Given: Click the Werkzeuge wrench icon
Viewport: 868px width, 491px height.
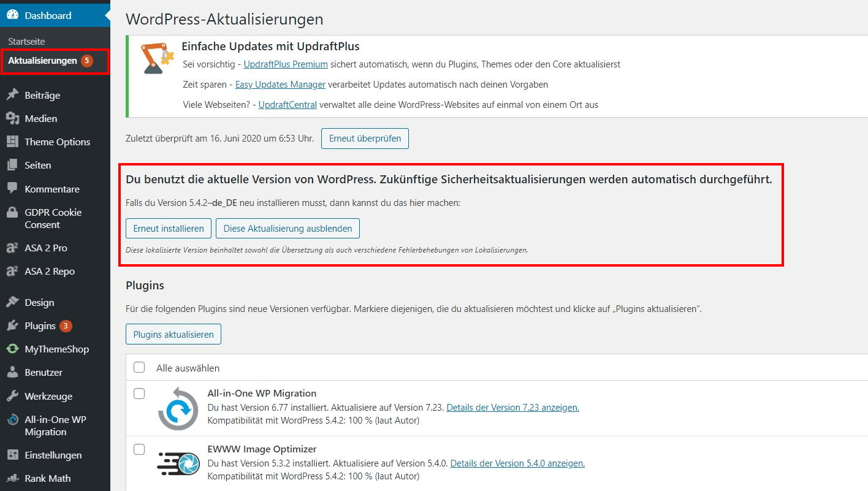Looking at the screenshot, I should tap(12, 396).
